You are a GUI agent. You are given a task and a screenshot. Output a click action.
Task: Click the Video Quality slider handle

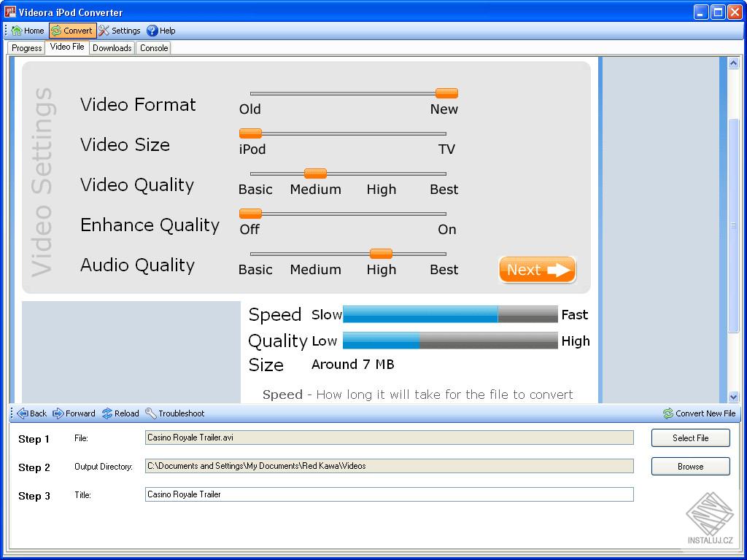(315, 174)
